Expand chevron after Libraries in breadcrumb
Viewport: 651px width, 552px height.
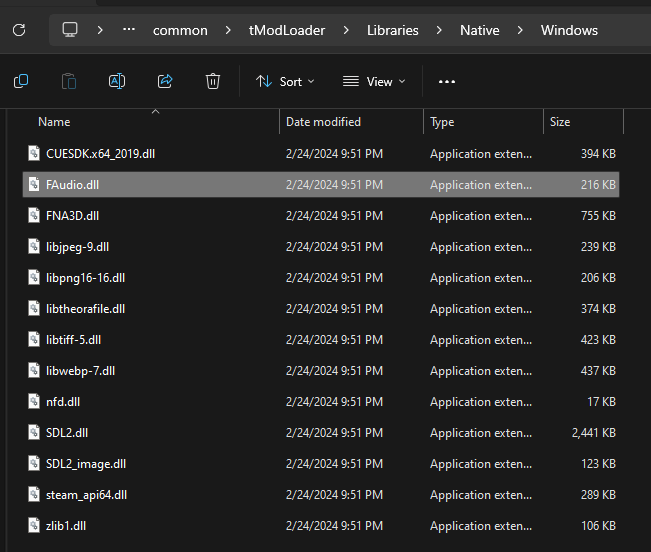point(439,30)
